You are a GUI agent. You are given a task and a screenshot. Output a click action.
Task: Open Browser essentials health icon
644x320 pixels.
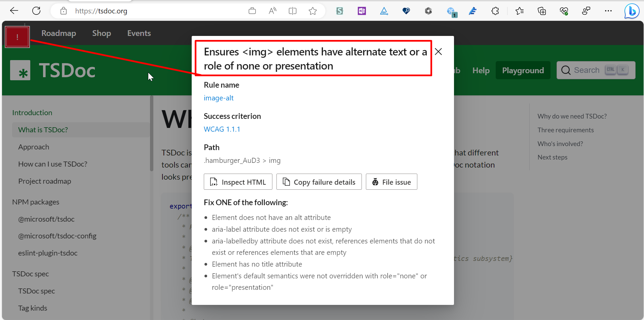564,11
